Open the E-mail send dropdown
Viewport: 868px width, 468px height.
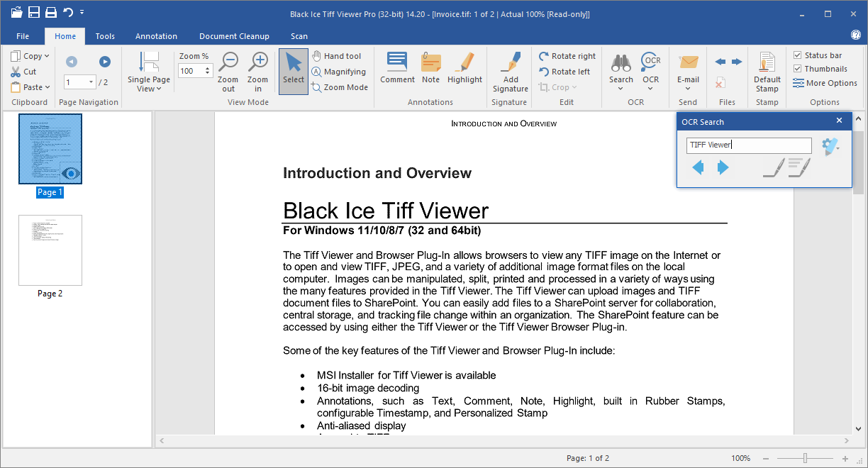click(x=688, y=72)
